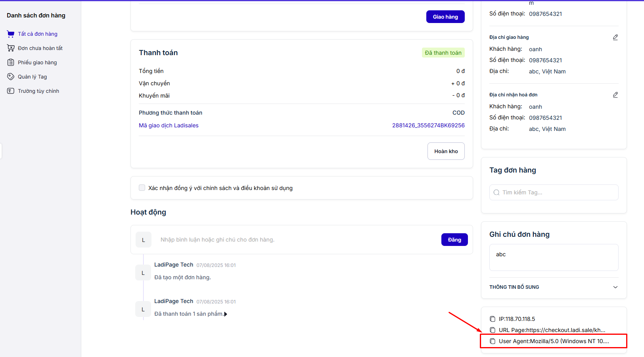Copy the IP address value

(x=493, y=319)
